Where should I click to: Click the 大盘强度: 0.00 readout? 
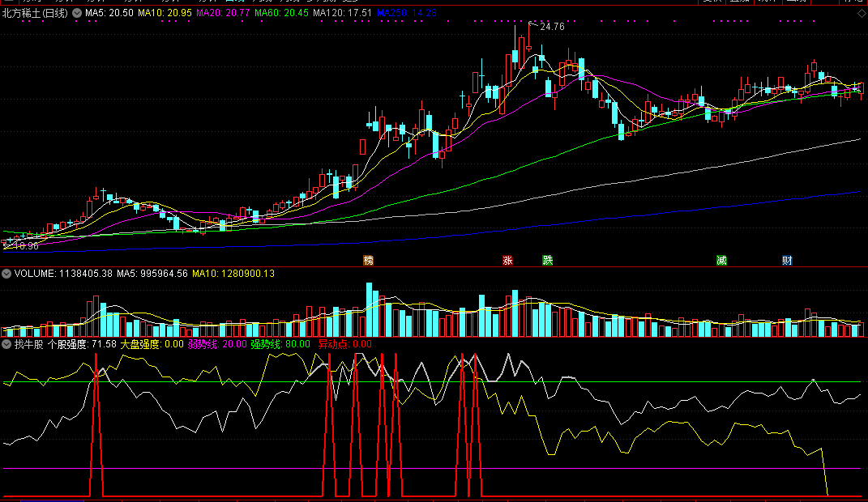(152, 344)
